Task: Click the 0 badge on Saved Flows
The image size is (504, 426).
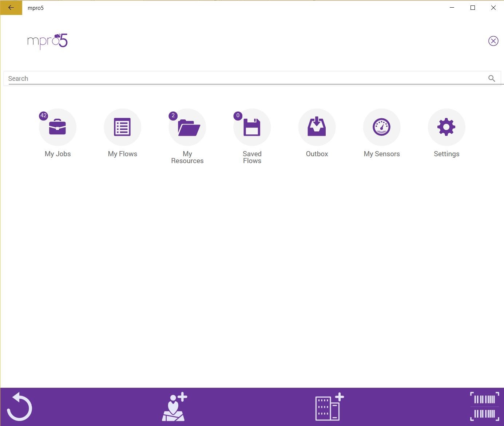Action: coord(238,116)
